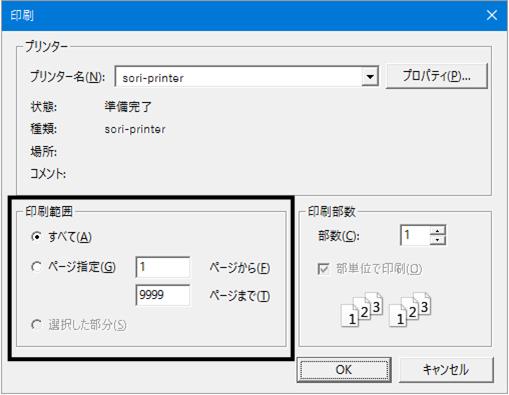The height and width of the screenshot is (395, 509).
Task: Increase copies with the up spinner arrow
Action: point(438,230)
